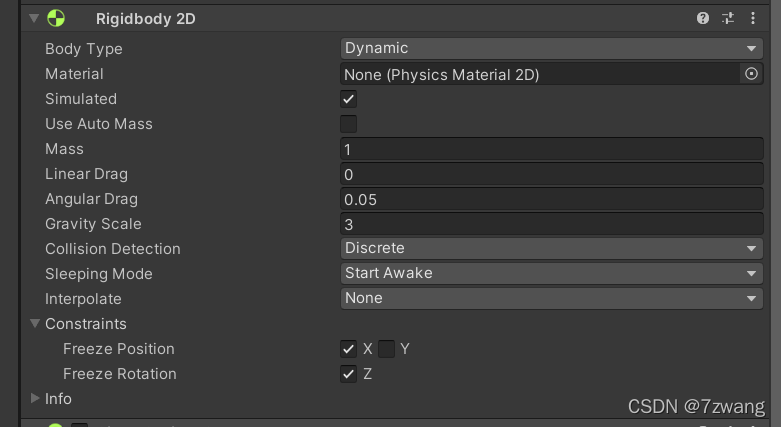
Task: Click the Interpolate label
Action: [83, 298]
